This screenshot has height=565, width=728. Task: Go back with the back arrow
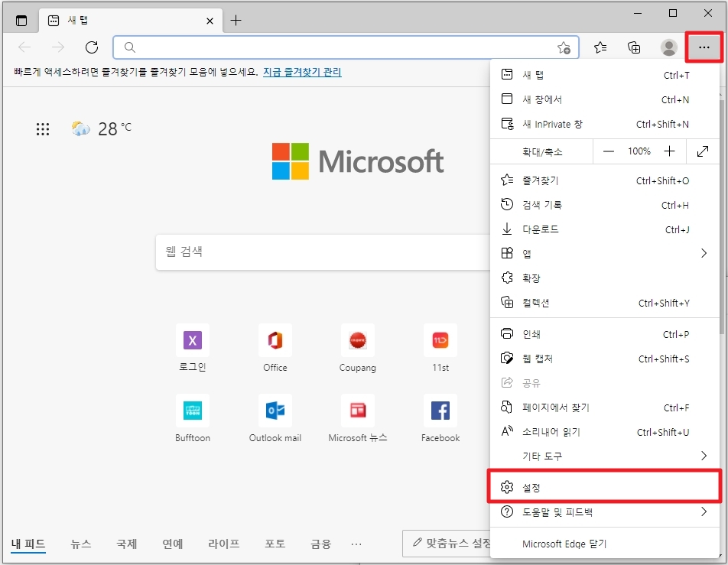click(x=24, y=47)
